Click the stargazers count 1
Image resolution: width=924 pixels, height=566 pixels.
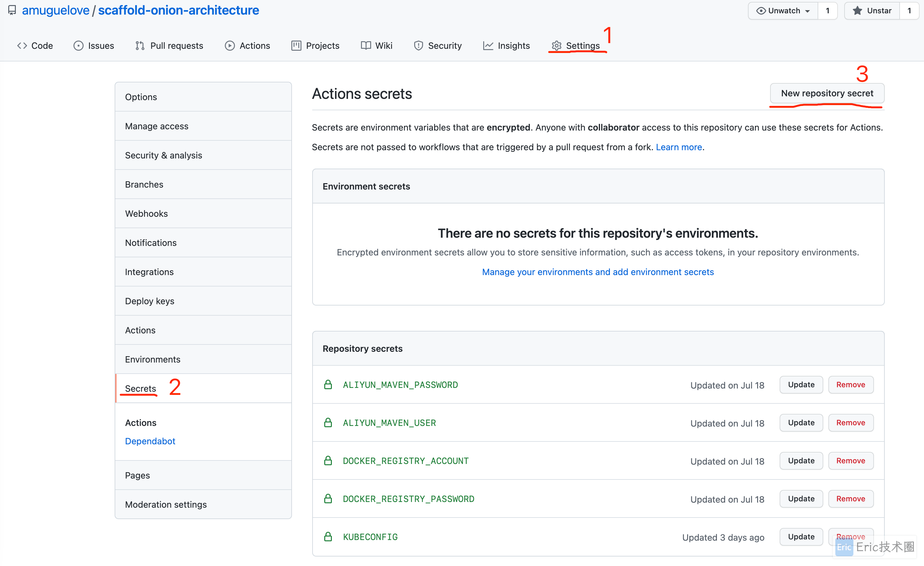tap(909, 10)
